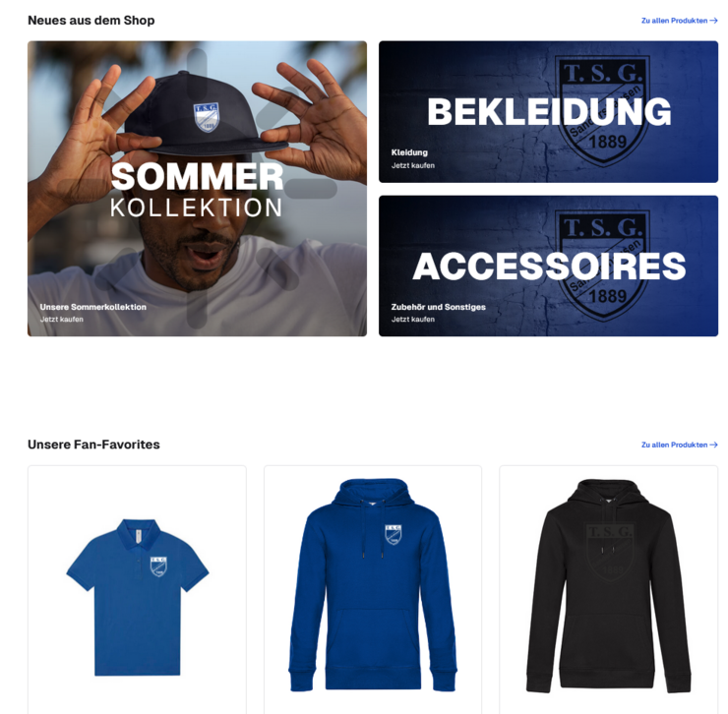Click the TSG 1889 crest in Bekleidung banner

point(603,110)
